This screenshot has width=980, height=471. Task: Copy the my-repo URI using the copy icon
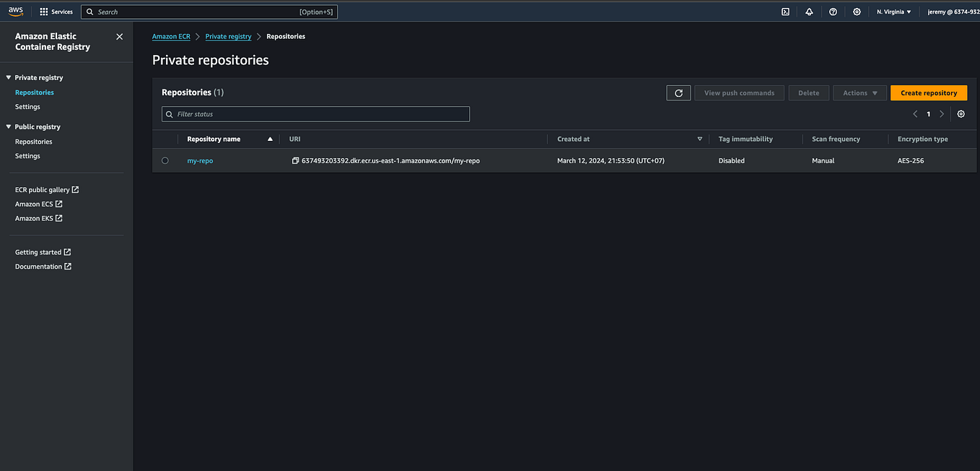[294, 160]
